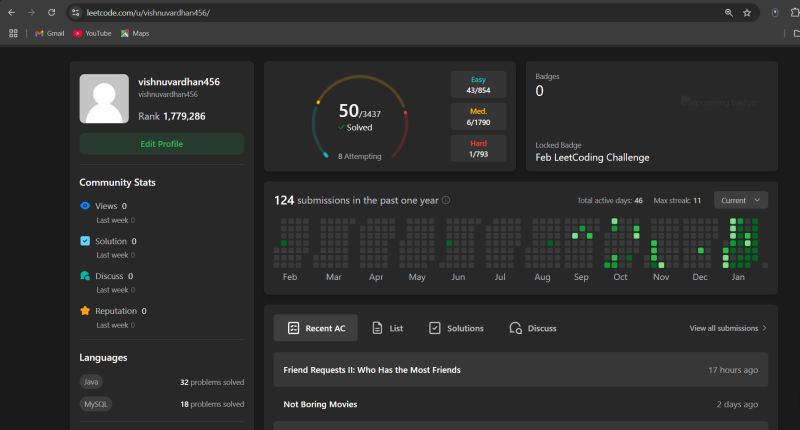800x430 pixels.
Task: Click the List tab document icon
Action: tap(377, 328)
